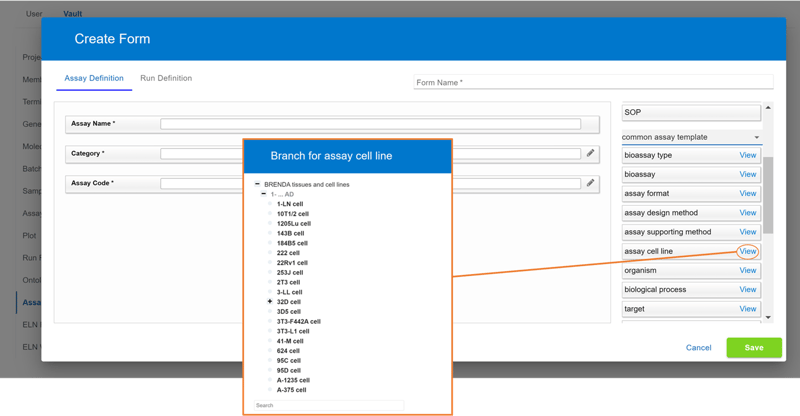The width and height of the screenshot is (800, 416).
Task: Click the Cancel link
Action: coord(698,348)
